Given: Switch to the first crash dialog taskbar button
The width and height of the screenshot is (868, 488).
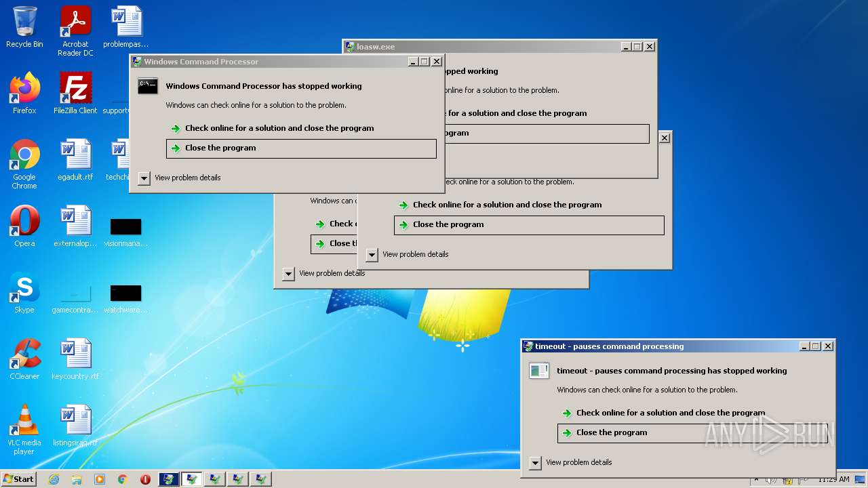Looking at the screenshot, I should 169,479.
